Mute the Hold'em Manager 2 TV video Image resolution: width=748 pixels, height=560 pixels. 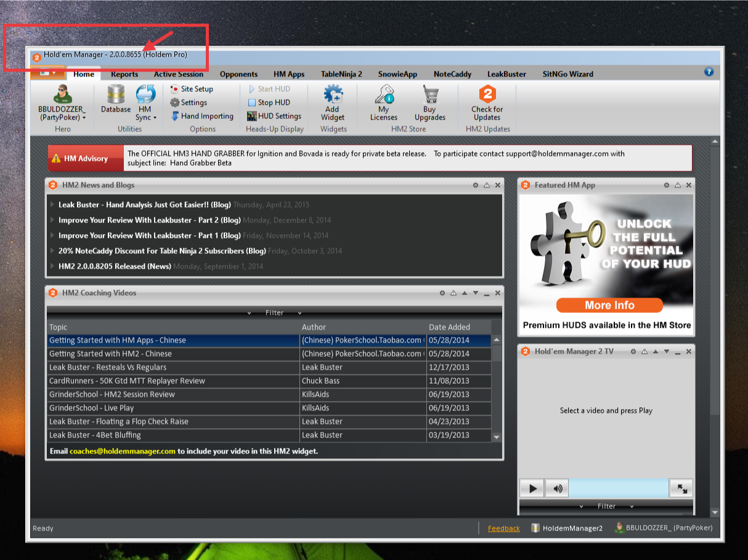(x=558, y=489)
